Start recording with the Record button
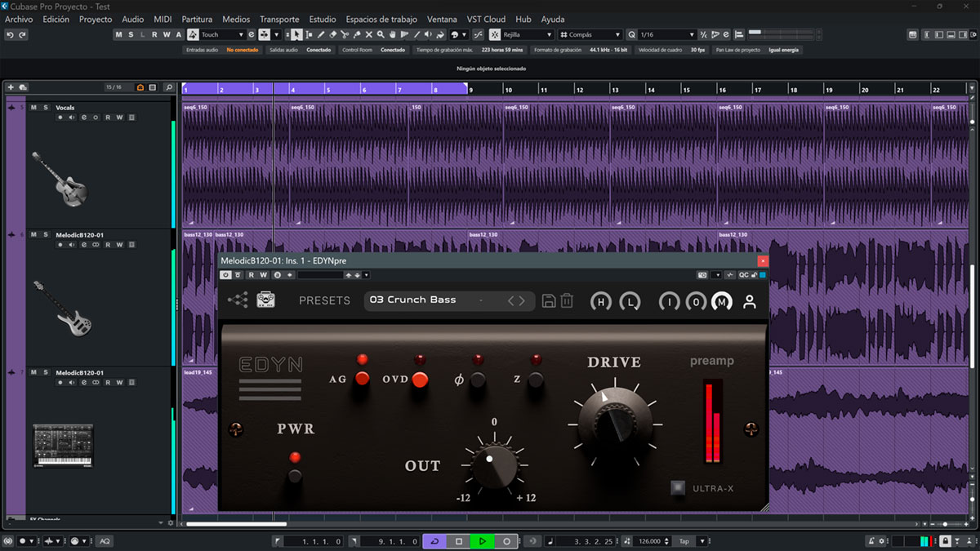 [506, 541]
